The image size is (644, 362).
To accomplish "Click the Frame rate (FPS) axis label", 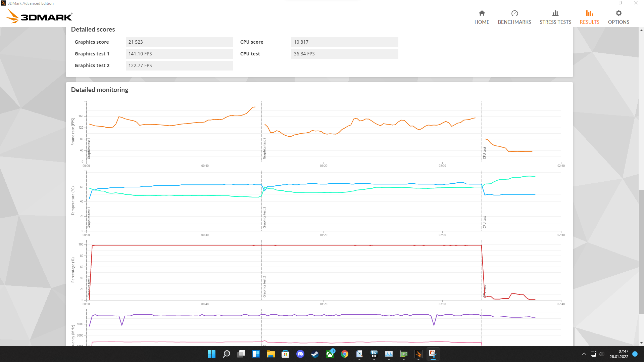I will (x=73, y=131).
